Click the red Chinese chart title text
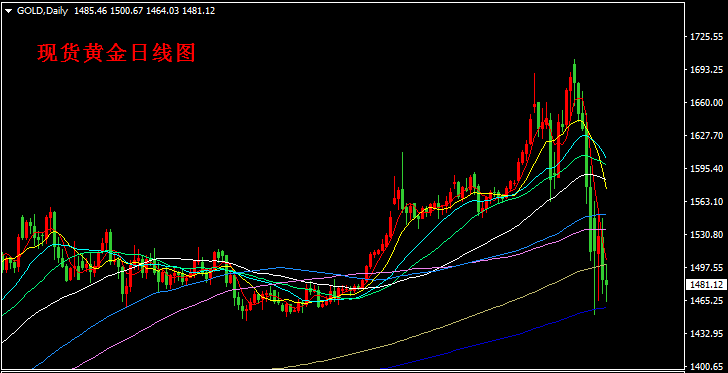Screen dimensions: 728x373 116,53
